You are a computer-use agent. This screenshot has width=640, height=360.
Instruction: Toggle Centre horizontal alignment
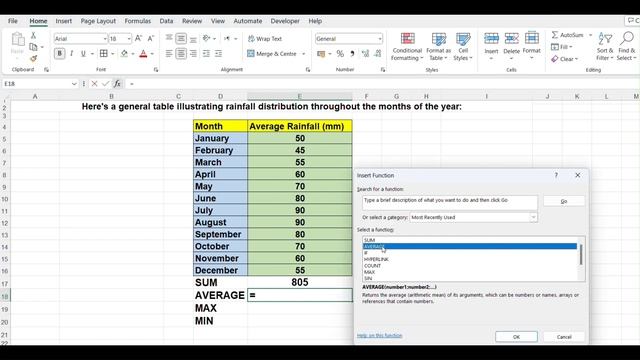(x=181, y=53)
